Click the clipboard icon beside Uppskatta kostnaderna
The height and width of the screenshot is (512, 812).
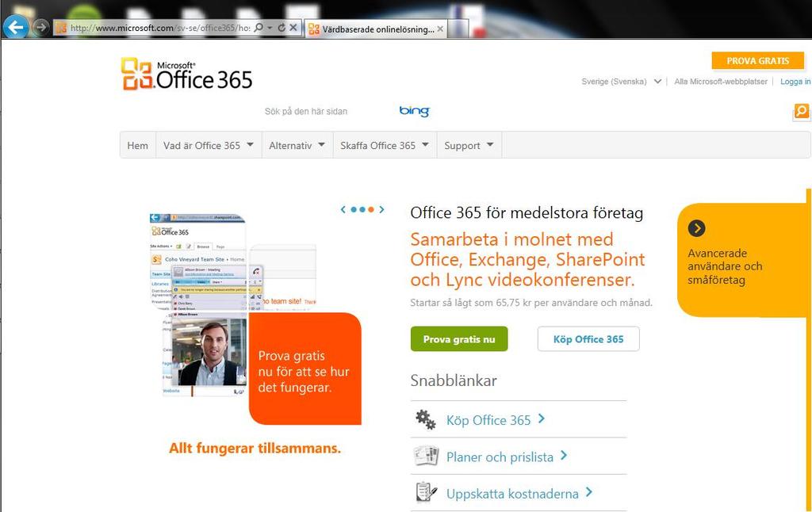(x=426, y=492)
